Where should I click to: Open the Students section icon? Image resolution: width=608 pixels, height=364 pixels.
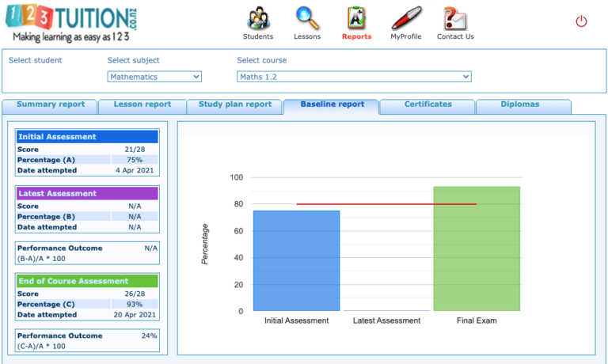[258, 18]
